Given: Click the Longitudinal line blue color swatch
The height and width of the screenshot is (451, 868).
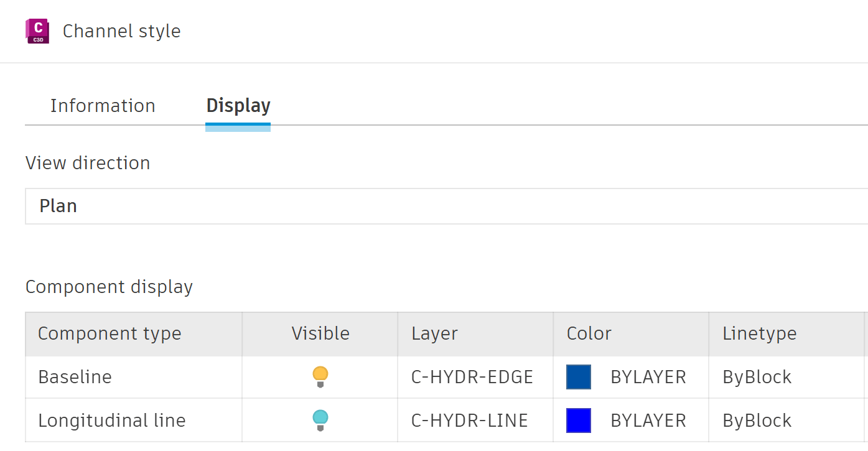Looking at the screenshot, I should tap(578, 421).
